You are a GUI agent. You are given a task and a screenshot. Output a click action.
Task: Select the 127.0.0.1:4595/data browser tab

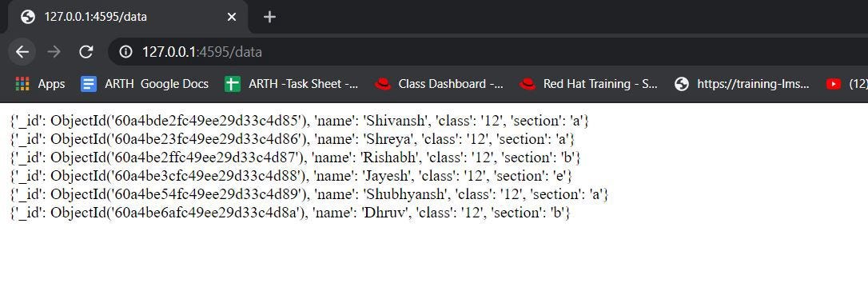129,17
